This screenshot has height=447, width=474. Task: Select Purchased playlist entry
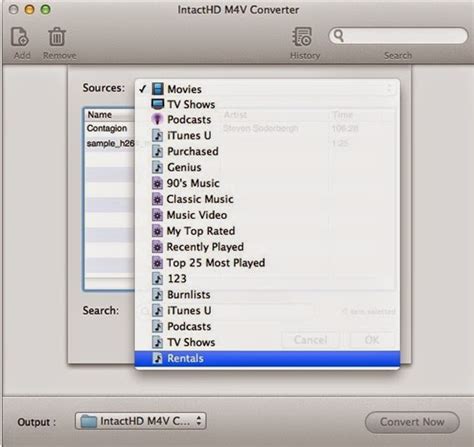tap(267, 152)
